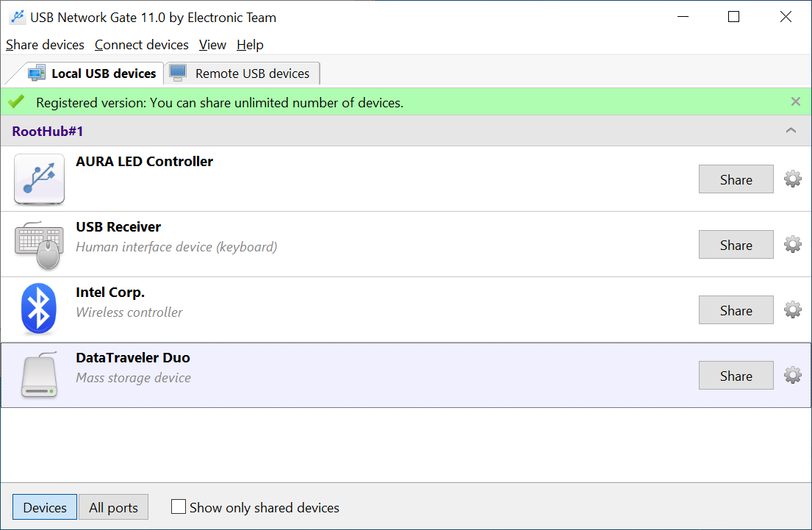Viewport: 812px width, 530px height.
Task: Open the Share devices menu
Action: [45, 45]
